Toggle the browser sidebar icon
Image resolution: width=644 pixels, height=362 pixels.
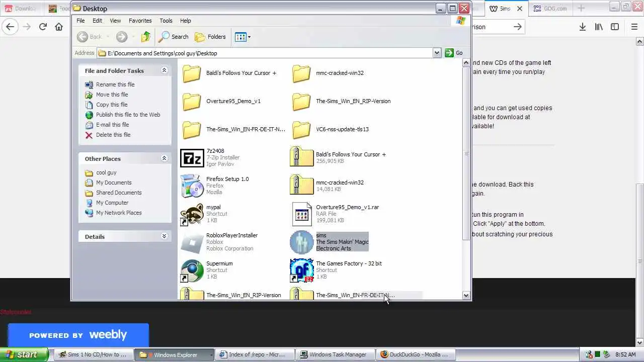[615, 27]
